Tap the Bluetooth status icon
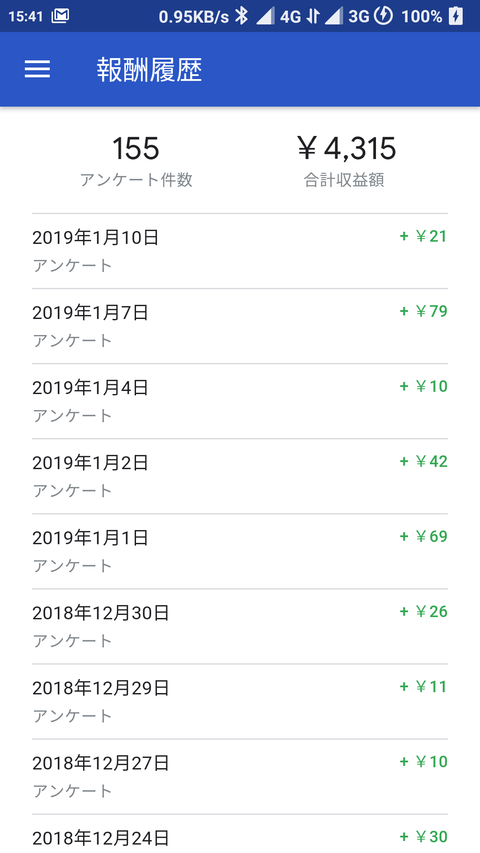The width and height of the screenshot is (480, 853). (241, 16)
